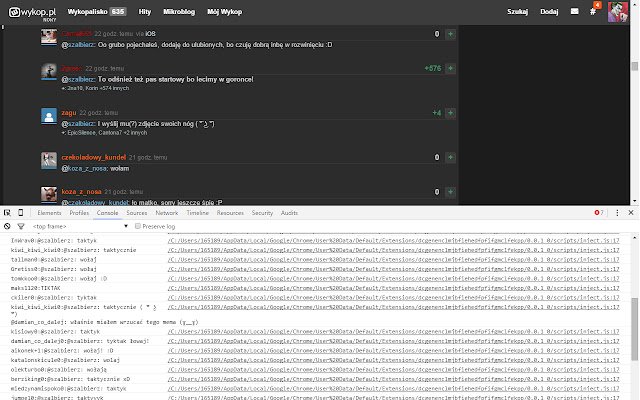Upvote the comment by zagu with plus button
The width and height of the screenshot is (640, 400).
(x=451, y=113)
